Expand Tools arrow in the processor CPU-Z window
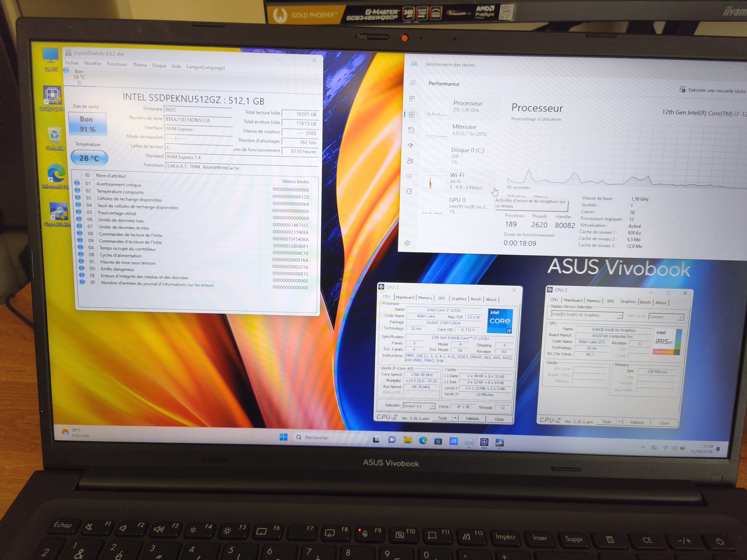Viewport: 747px width, 560px height. 455,418
